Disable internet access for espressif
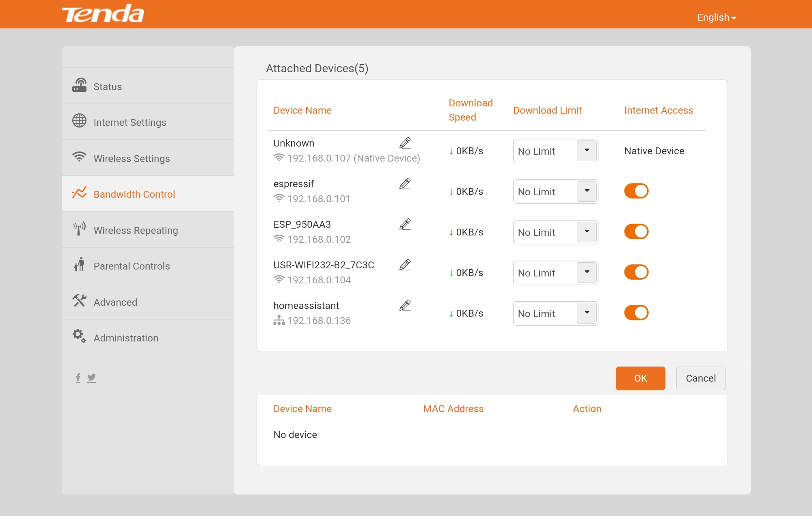The image size is (812, 516). pos(636,191)
